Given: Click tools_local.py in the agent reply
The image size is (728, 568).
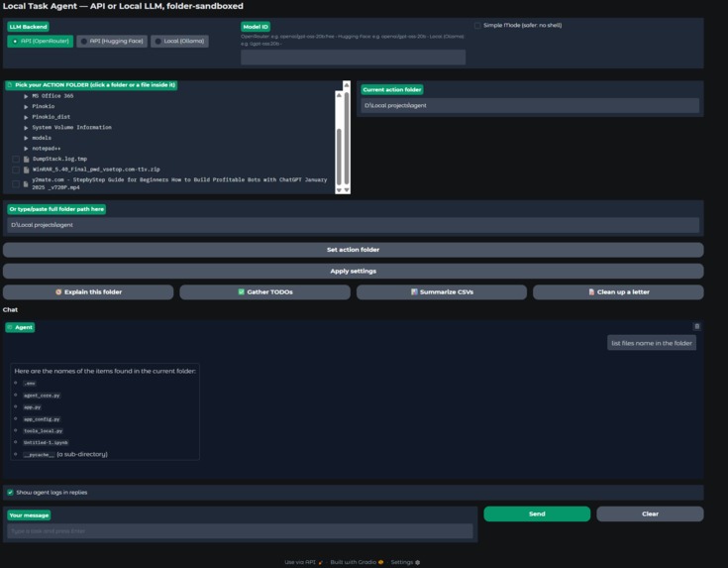Looking at the screenshot, I should tap(44, 431).
